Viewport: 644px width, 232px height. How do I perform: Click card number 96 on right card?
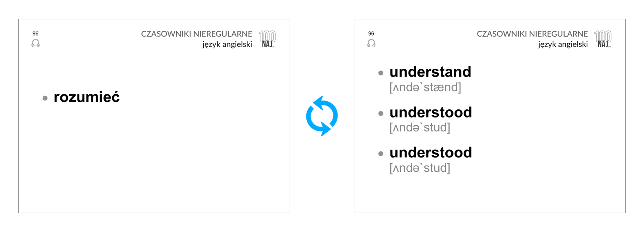(371, 34)
